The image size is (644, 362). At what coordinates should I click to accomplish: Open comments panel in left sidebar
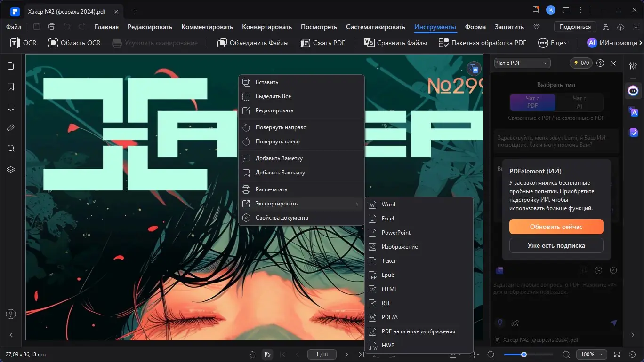pos(11,107)
